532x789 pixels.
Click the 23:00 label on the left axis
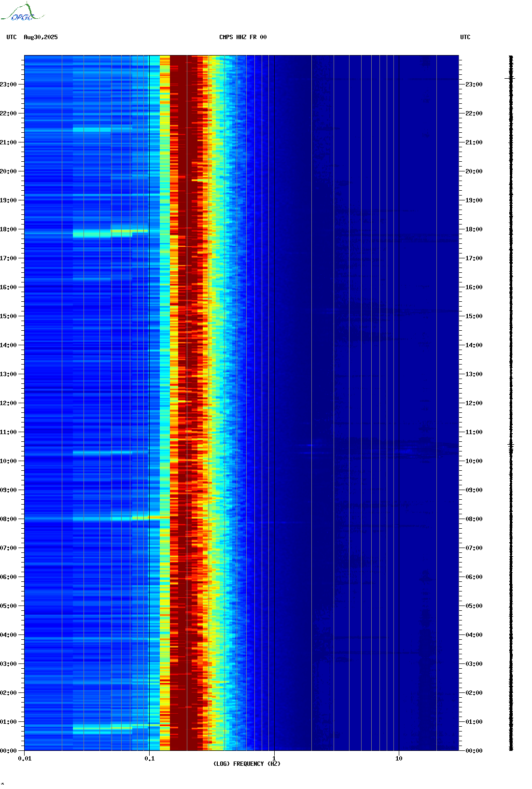coord(8,85)
